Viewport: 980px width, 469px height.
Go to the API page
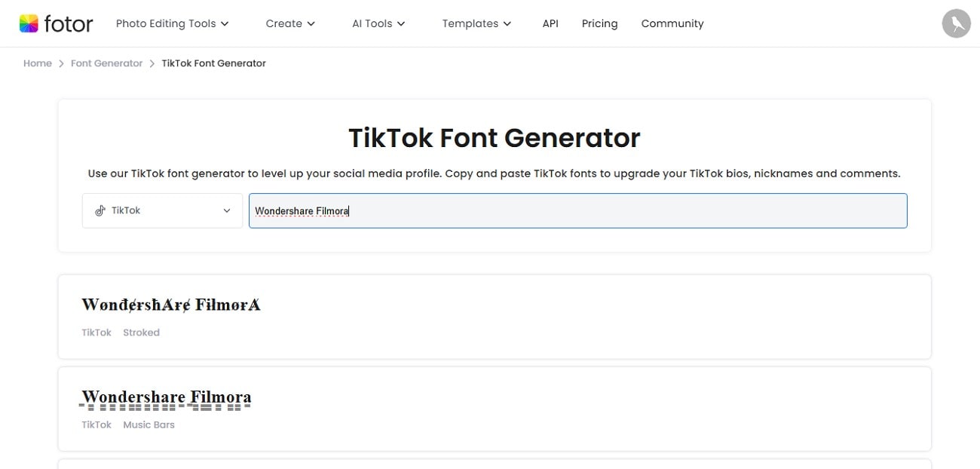point(550,23)
